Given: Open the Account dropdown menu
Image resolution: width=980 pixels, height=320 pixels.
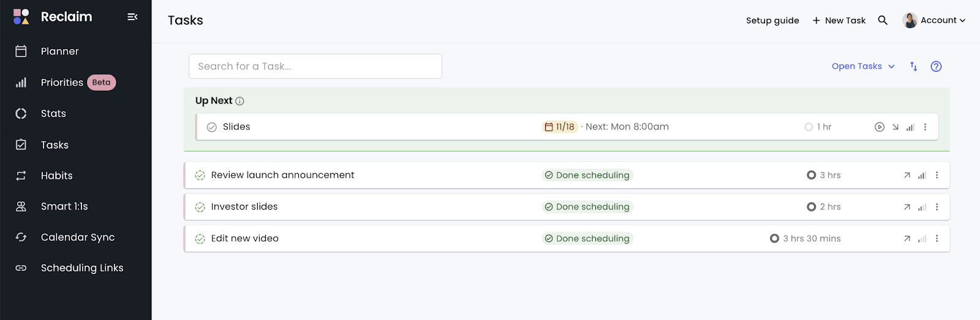Looking at the screenshot, I should click(x=934, y=20).
